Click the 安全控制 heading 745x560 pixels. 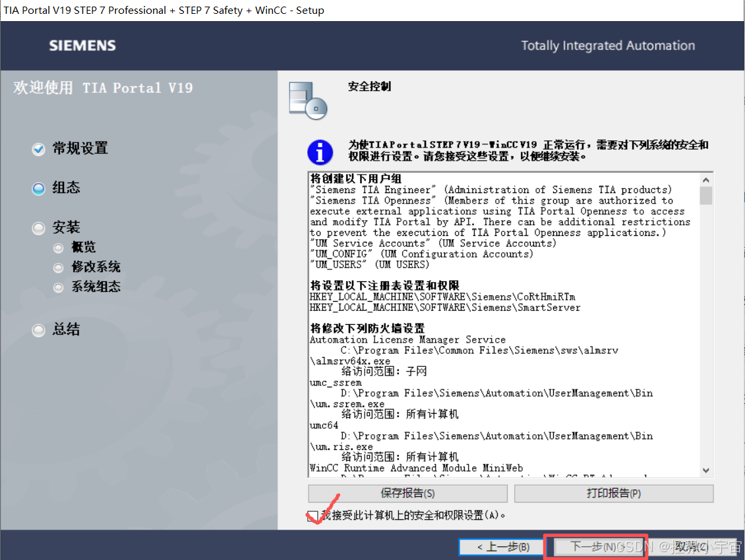369,86
